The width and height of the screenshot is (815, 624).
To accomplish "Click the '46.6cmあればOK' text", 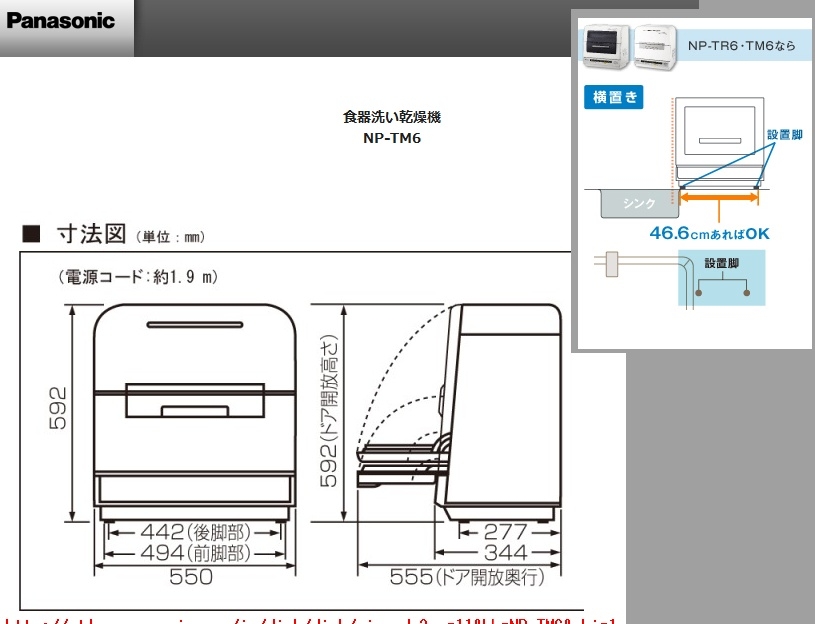I will pos(709,233).
